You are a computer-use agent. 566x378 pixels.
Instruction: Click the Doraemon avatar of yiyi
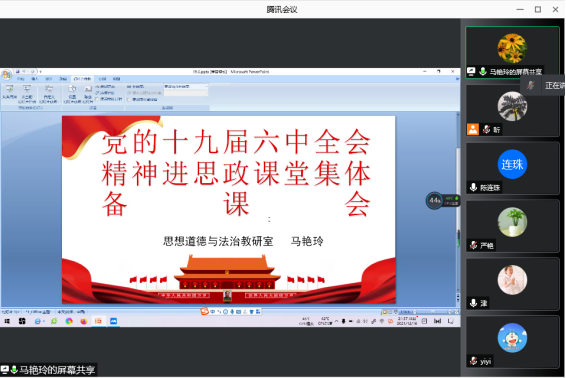[512, 338]
